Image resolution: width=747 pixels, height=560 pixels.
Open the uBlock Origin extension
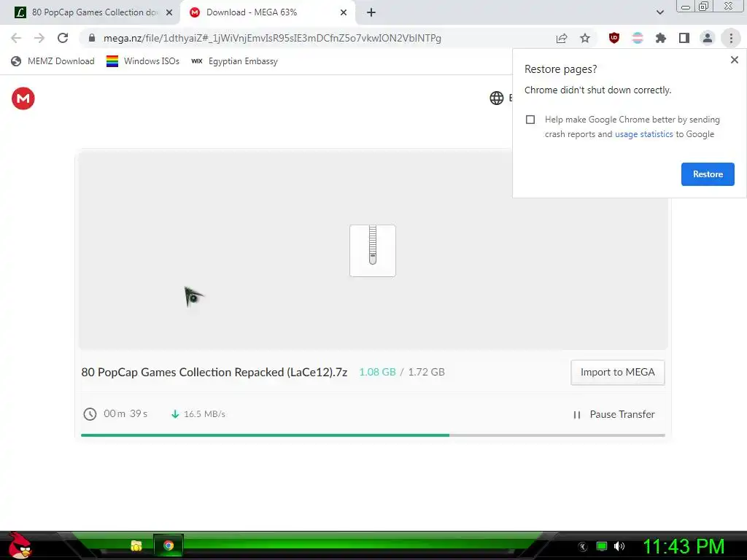(614, 38)
